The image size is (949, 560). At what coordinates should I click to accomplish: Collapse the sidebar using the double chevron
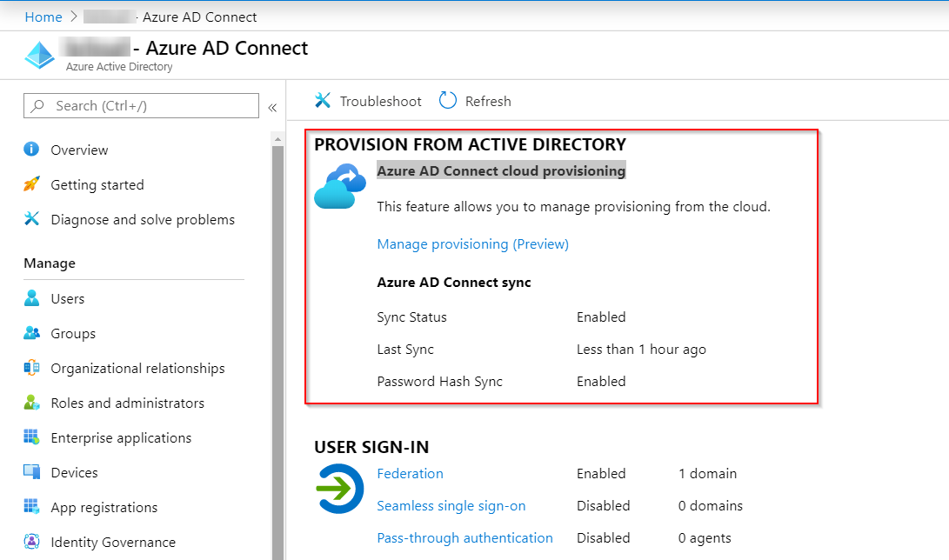point(272,106)
